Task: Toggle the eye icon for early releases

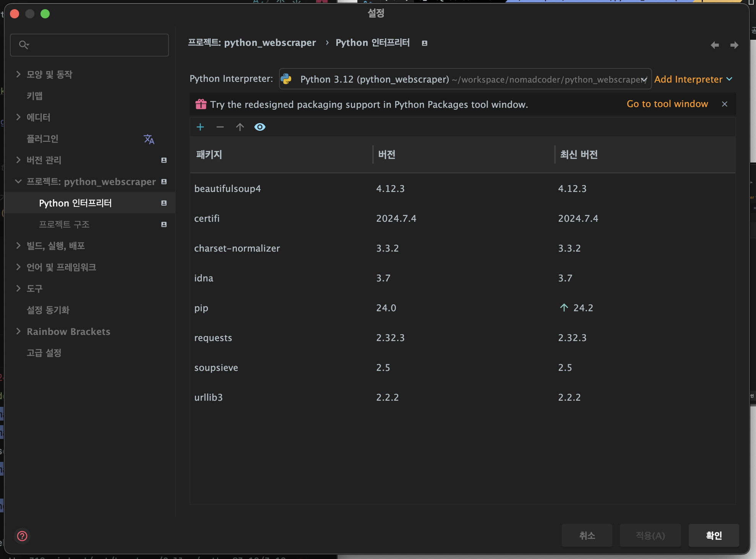Action: coord(260,127)
